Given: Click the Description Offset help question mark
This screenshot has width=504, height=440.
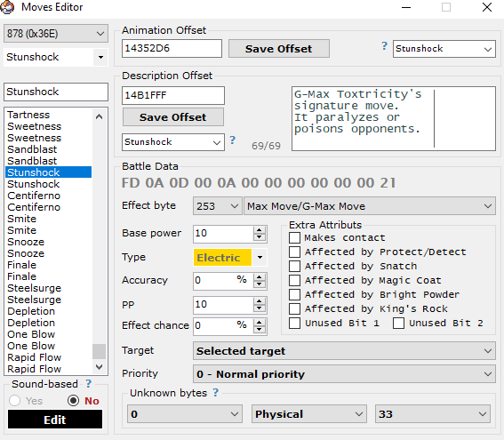Looking at the screenshot, I should click(232, 140).
